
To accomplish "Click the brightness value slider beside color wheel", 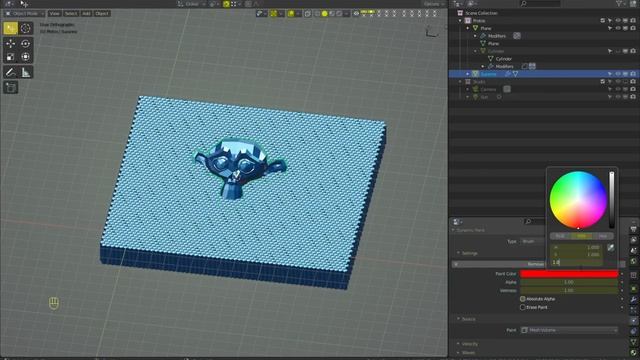I will pyautogui.click(x=611, y=200).
